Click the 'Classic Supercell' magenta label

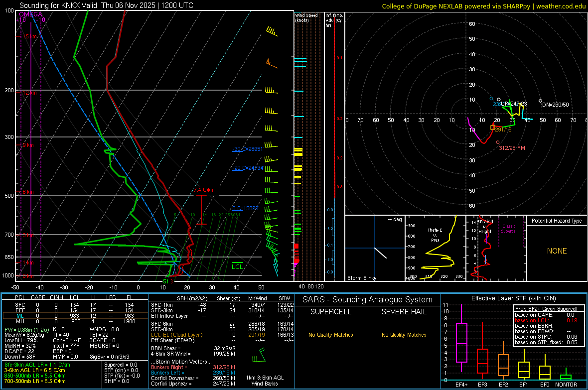pos(509,229)
